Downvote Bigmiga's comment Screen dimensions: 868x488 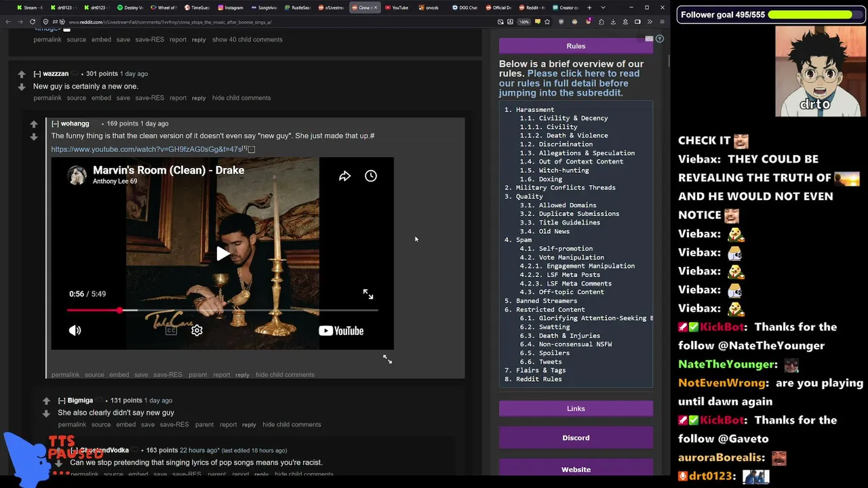tap(46, 413)
